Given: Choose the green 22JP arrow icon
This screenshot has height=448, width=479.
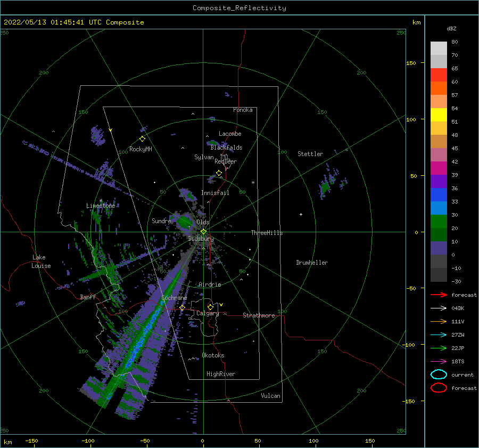Looking at the screenshot, I should click(439, 348).
